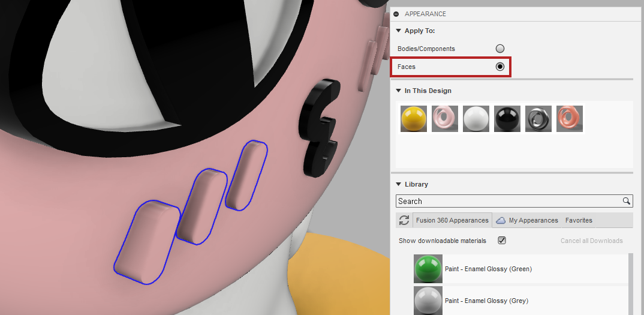Click the Paint - Enamel Glossy (Green) label
Image resolution: width=644 pixels, height=315 pixels.
tap(488, 269)
